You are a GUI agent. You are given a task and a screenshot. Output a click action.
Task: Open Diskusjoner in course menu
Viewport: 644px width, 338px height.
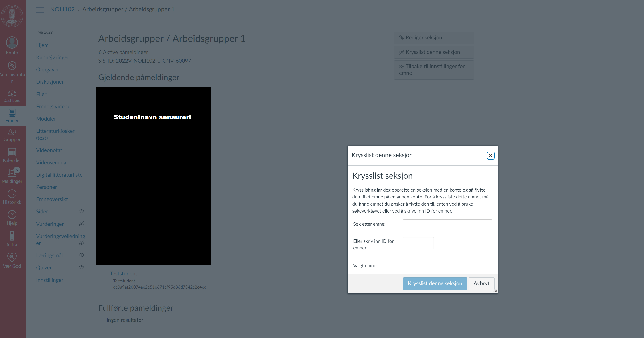50,82
